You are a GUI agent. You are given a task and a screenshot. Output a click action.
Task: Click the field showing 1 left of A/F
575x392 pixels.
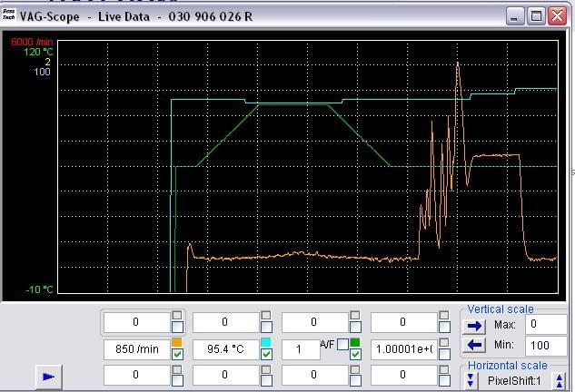[301, 349]
